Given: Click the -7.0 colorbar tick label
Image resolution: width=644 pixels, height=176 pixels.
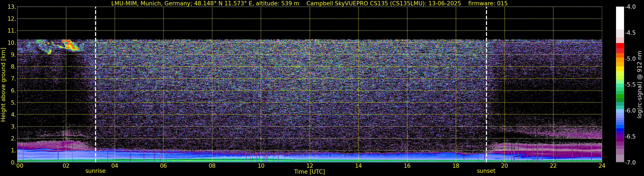Looking at the screenshot, I should tap(630, 163).
